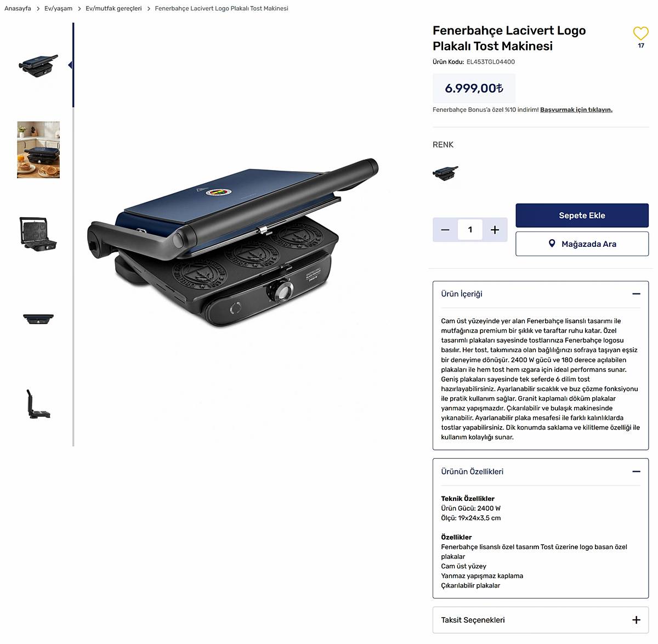
Task: Expand the Taksit Seçenekleri section
Action: [x=636, y=620]
